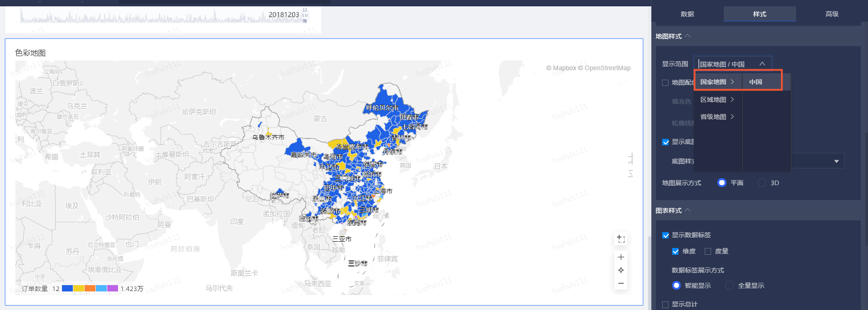Click the timeline range handle near 20181203

305,15
